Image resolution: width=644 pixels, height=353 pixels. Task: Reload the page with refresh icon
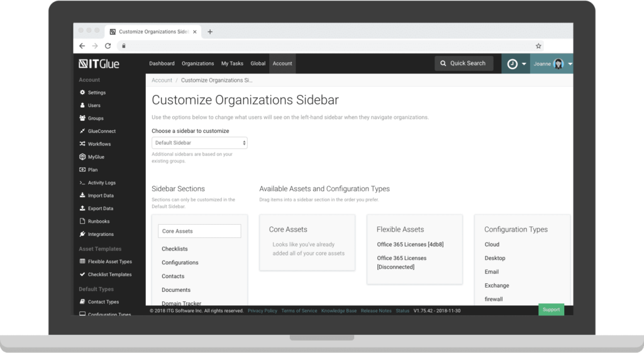(x=108, y=46)
